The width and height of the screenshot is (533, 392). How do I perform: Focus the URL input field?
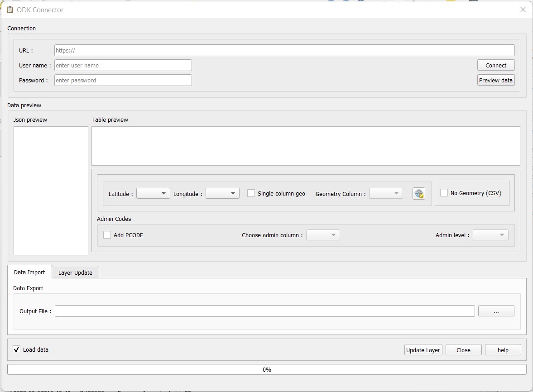(x=284, y=50)
